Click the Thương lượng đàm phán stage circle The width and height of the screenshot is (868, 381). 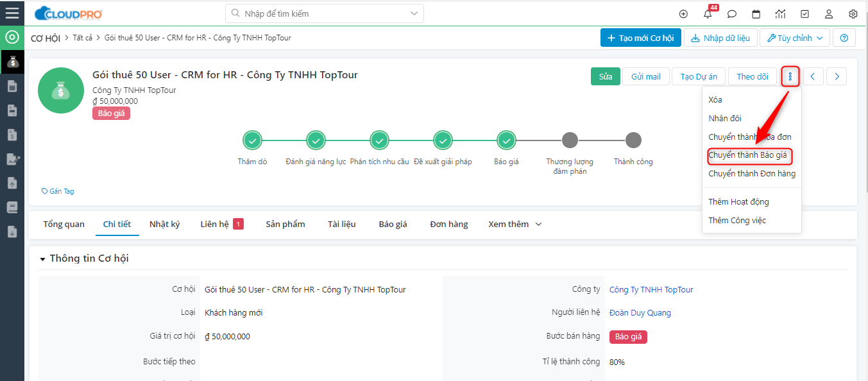point(570,140)
